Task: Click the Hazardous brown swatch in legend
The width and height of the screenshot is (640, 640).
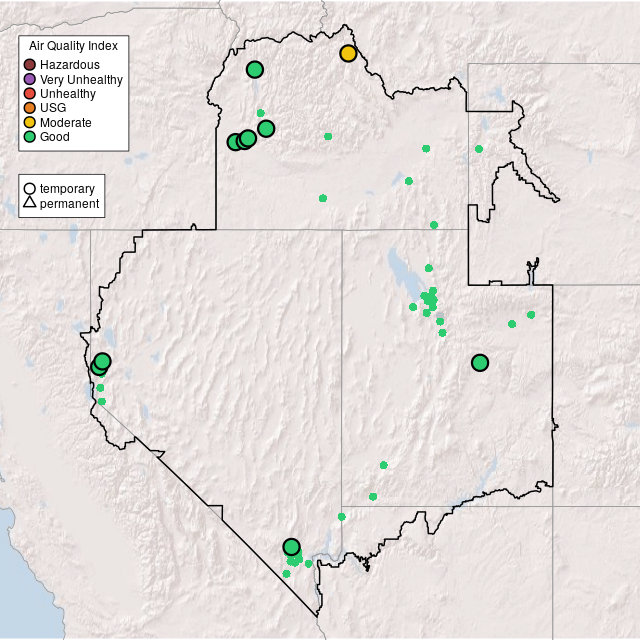Action: 30,65
